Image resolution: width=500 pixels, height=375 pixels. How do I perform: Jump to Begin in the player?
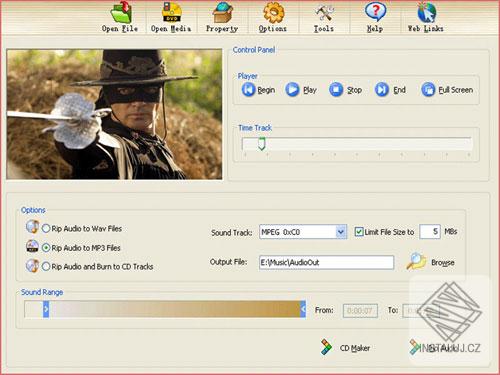click(248, 90)
